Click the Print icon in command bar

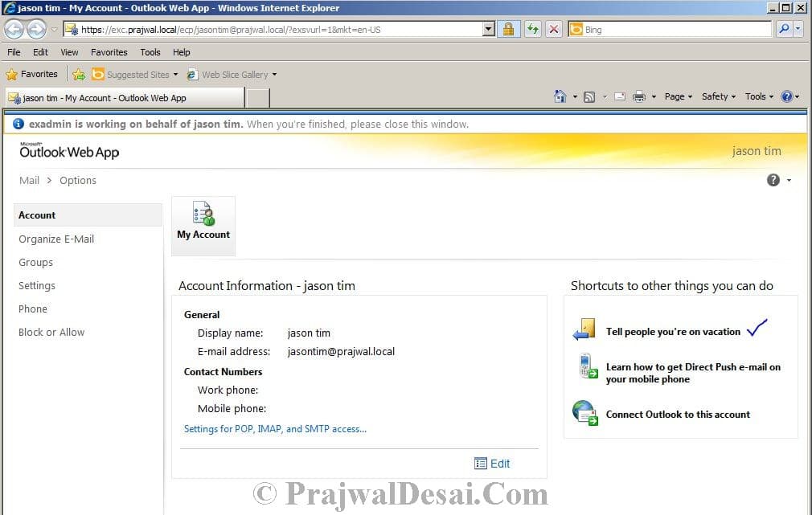(639, 96)
